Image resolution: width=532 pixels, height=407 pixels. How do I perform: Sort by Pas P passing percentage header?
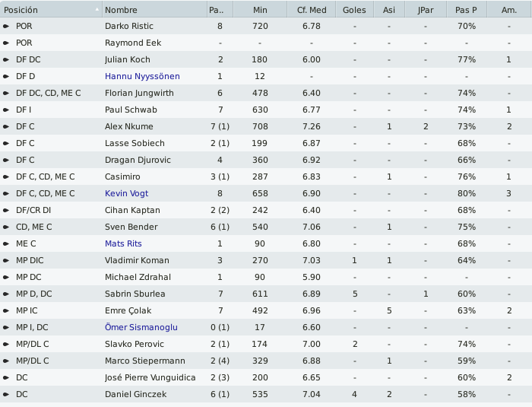[x=467, y=10]
